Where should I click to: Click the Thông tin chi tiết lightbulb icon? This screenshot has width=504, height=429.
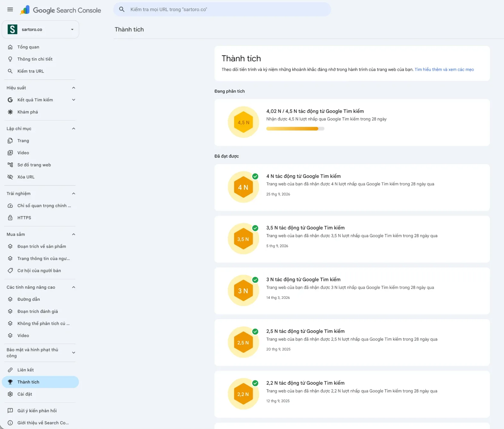(10, 59)
